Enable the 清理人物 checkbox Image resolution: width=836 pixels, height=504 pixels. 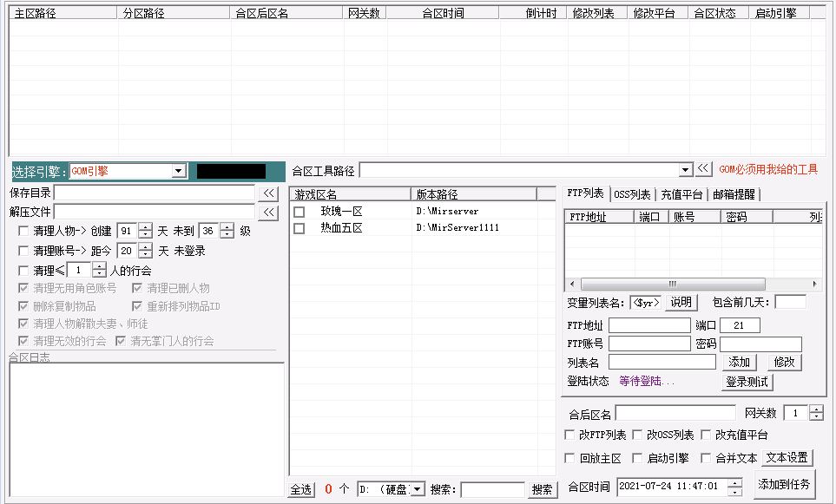pos(23,231)
